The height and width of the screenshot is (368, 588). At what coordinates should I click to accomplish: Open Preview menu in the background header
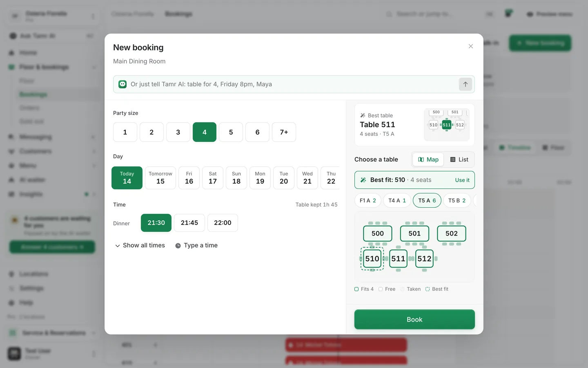tap(550, 14)
